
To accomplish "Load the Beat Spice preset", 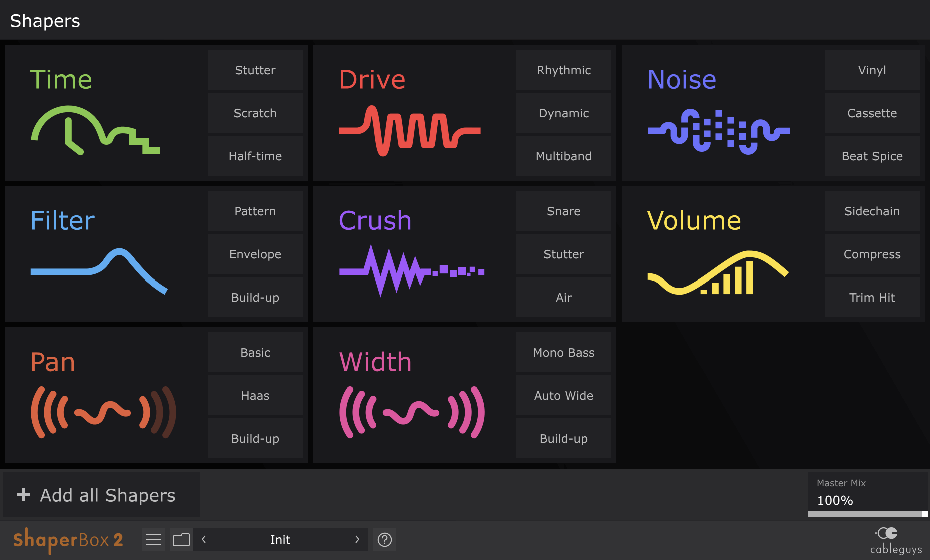I will [872, 156].
